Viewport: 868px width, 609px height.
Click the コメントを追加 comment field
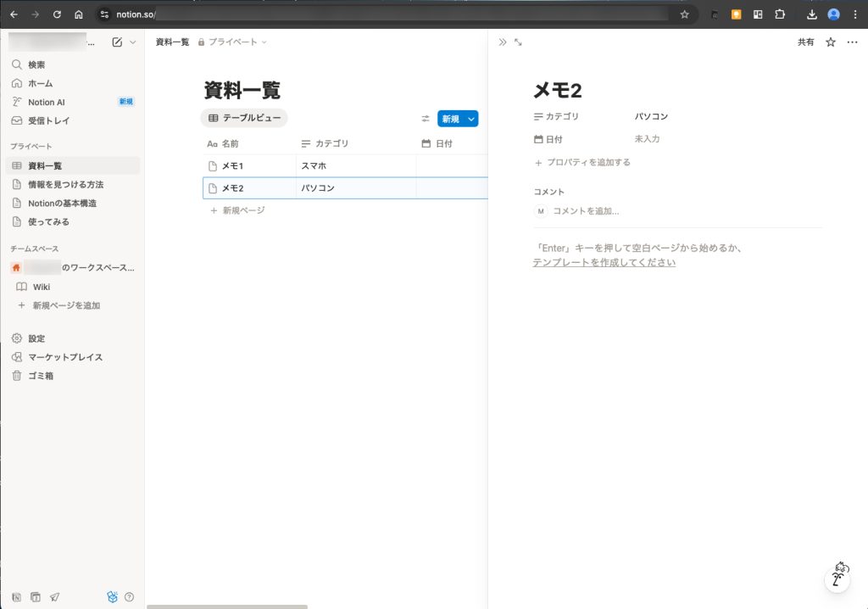[586, 211]
